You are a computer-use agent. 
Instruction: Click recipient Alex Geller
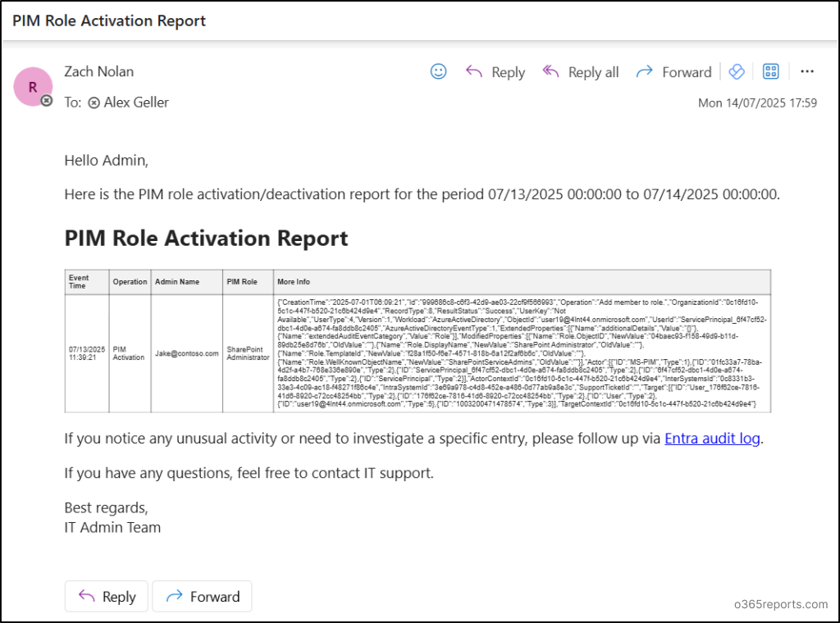136,102
